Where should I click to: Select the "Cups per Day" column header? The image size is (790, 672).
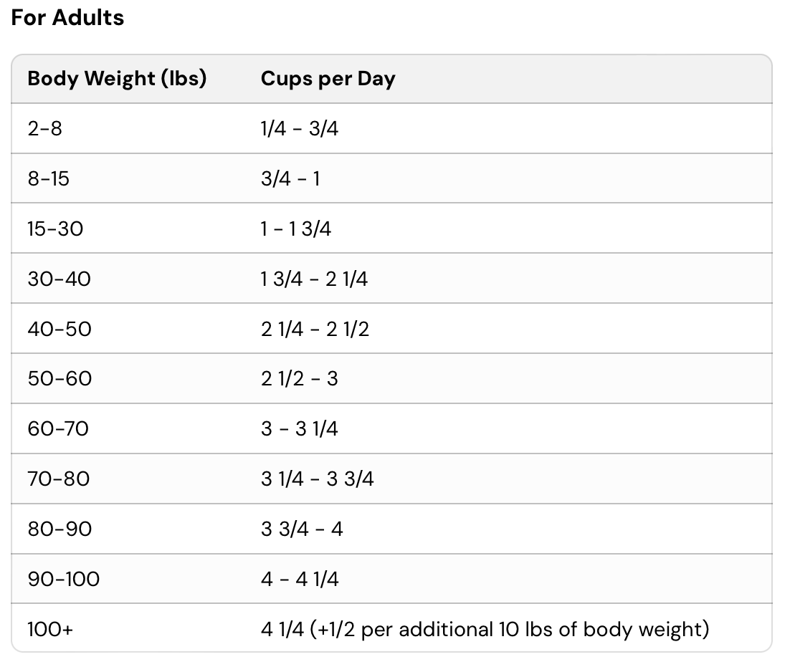coord(328,79)
